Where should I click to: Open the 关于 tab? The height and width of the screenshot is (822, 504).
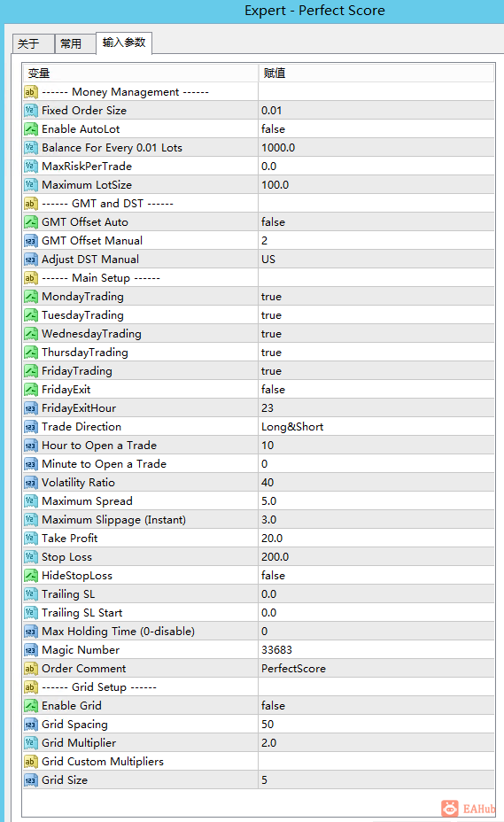(34, 43)
